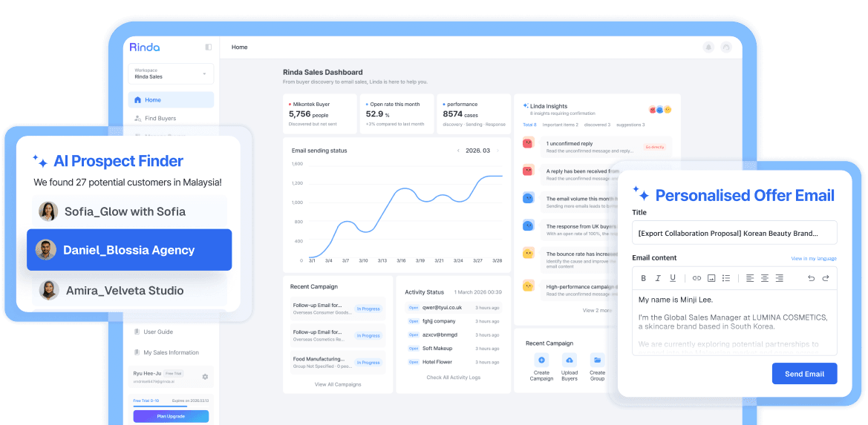Switch to Important items tab
The height and width of the screenshot is (425, 868).
[558, 125]
